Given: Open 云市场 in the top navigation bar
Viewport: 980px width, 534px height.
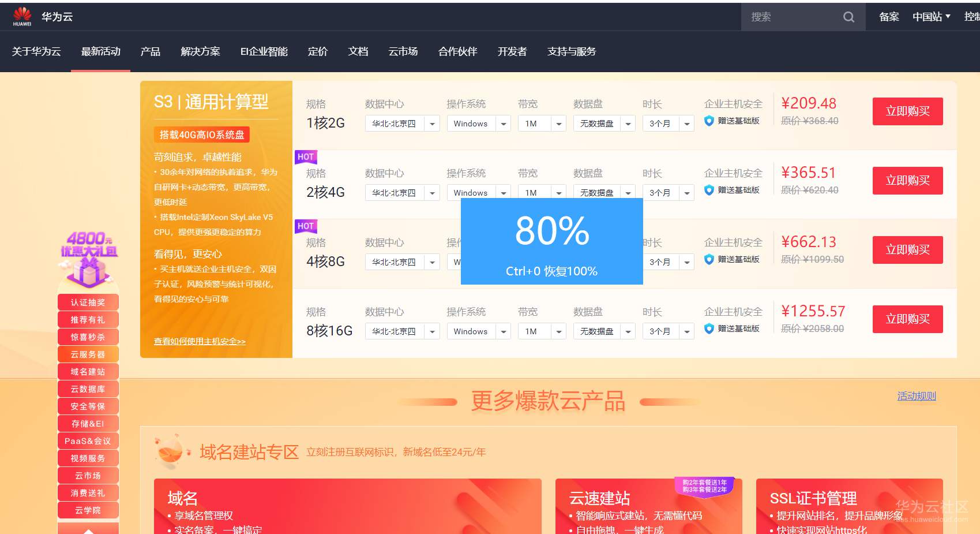Looking at the screenshot, I should [x=403, y=51].
